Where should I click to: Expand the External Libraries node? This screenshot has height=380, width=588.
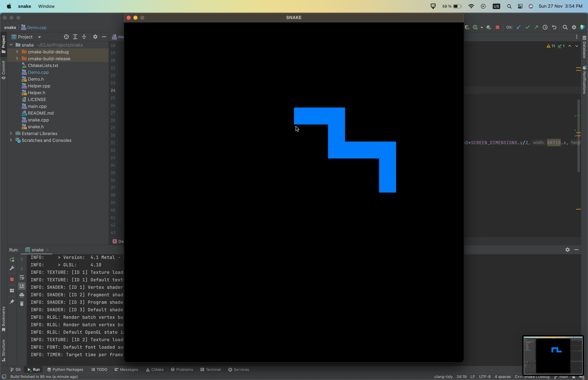tap(11, 133)
